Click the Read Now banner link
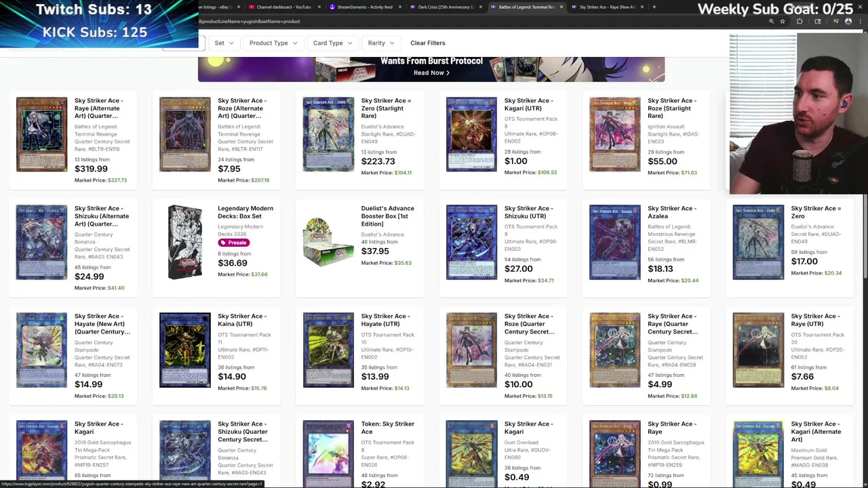Viewport: 868px width, 488px height. coord(431,73)
